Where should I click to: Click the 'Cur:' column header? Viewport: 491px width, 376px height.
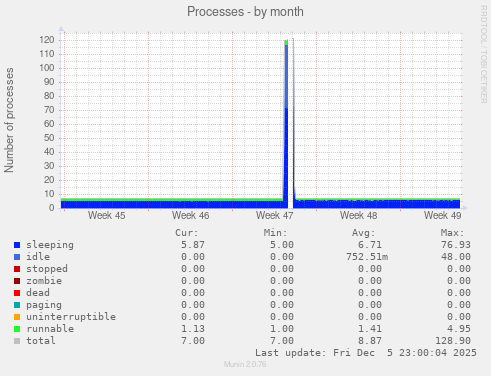[187, 233]
